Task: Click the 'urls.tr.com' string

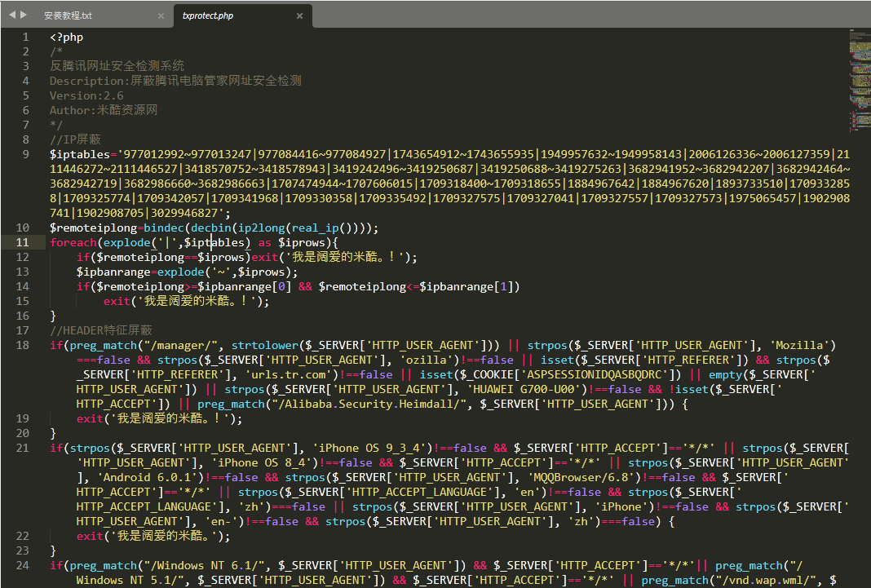Action: tap(289, 375)
